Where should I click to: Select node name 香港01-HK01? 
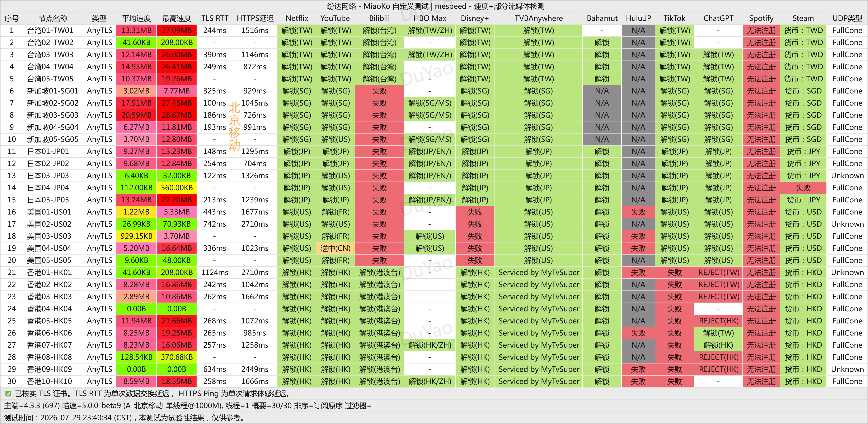tap(50, 273)
